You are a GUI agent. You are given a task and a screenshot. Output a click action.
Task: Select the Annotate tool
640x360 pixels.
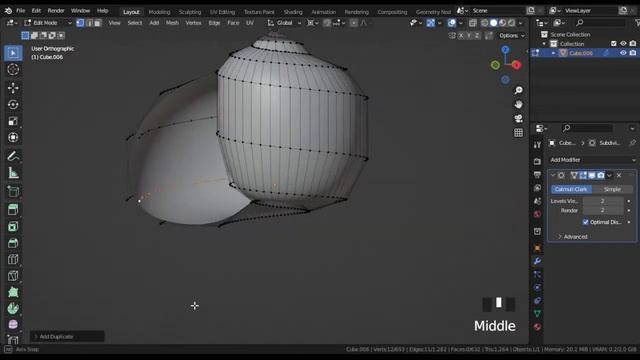tap(13, 156)
